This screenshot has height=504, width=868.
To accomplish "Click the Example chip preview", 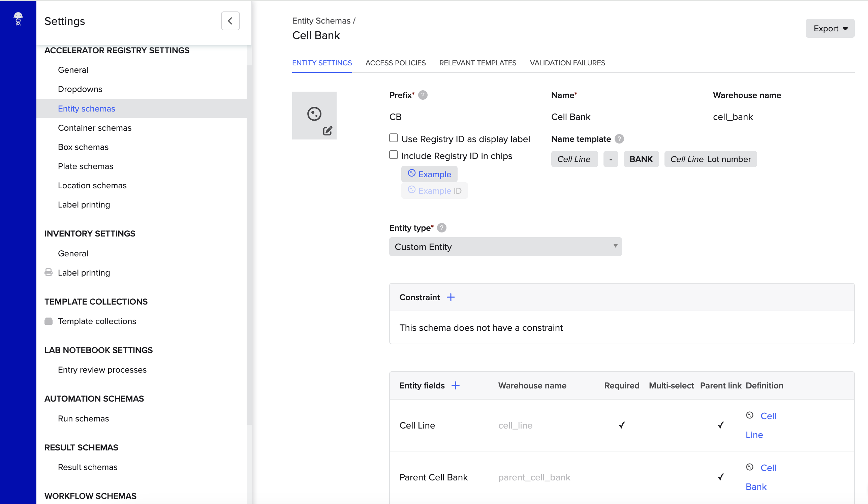I will [429, 174].
